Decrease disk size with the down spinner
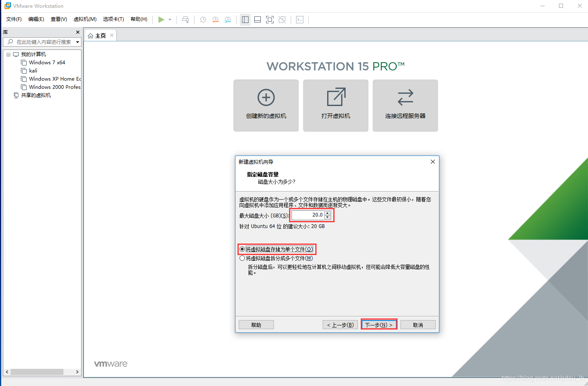The image size is (588, 386). point(327,217)
